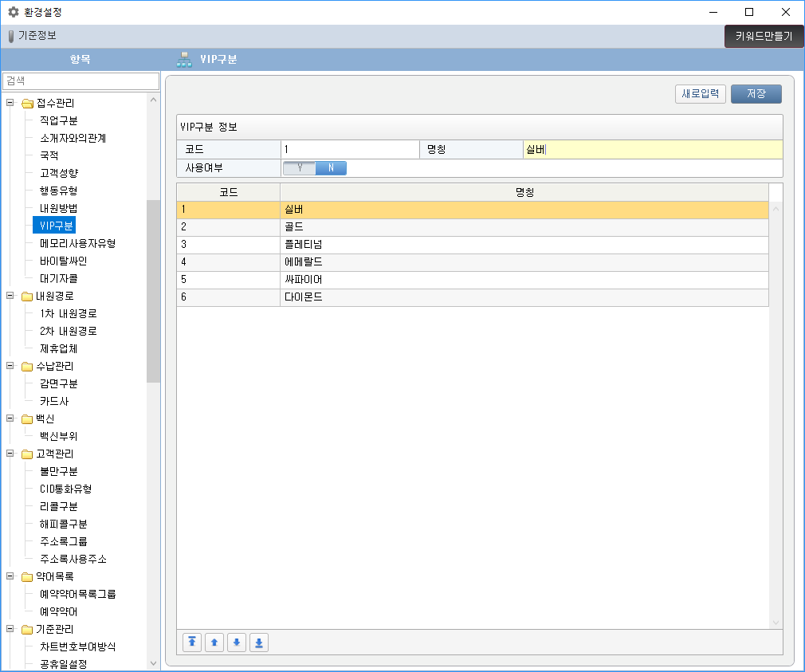Click the move-to-bottom arrow button
Screen dimensions: 805x672
point(258,643)
